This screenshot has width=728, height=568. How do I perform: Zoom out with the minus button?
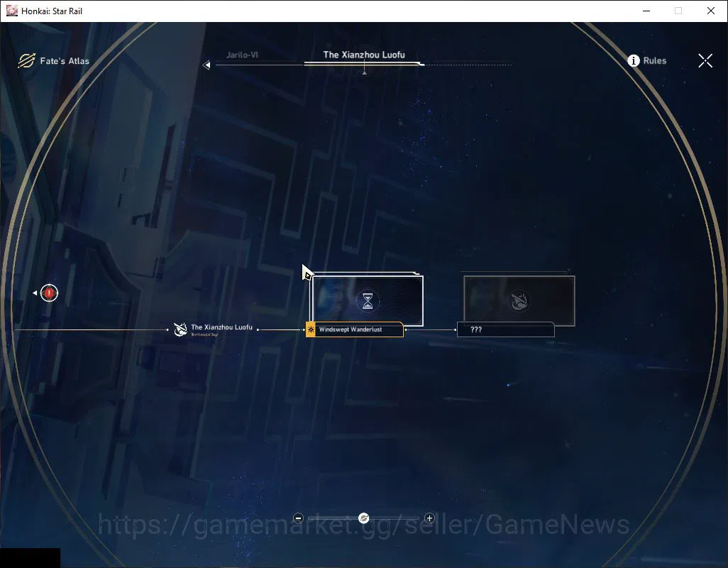[299, 518]
